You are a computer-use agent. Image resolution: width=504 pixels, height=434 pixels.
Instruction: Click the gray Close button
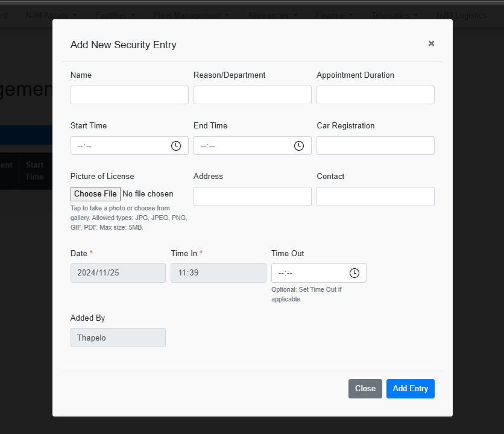(365, 389)
